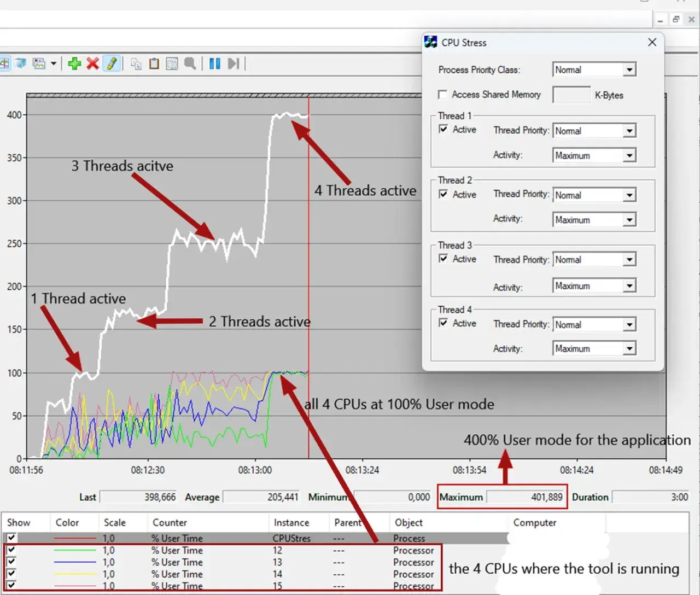
Task: Click the Zoom magnifier icon
Action: click(x=190, y=63)
